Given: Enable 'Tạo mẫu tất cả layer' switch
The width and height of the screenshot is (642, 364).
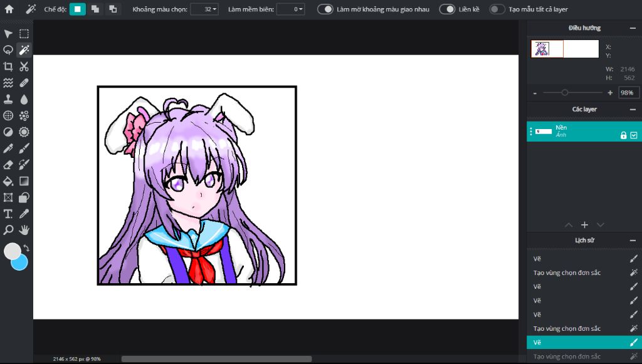Looking at the screenshot, I should (497, 9).
